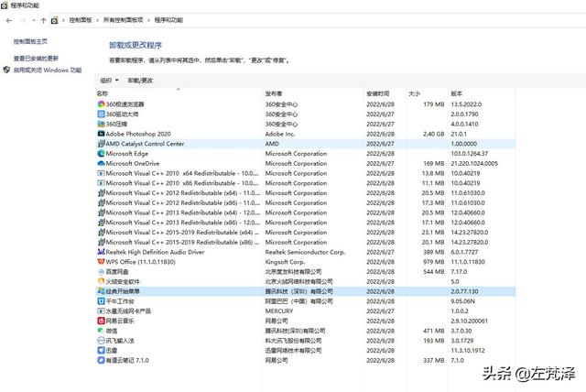Click the AMD Catalyst Control Center icon
This screenshot has width=586, height=392.
pos(101,144)
